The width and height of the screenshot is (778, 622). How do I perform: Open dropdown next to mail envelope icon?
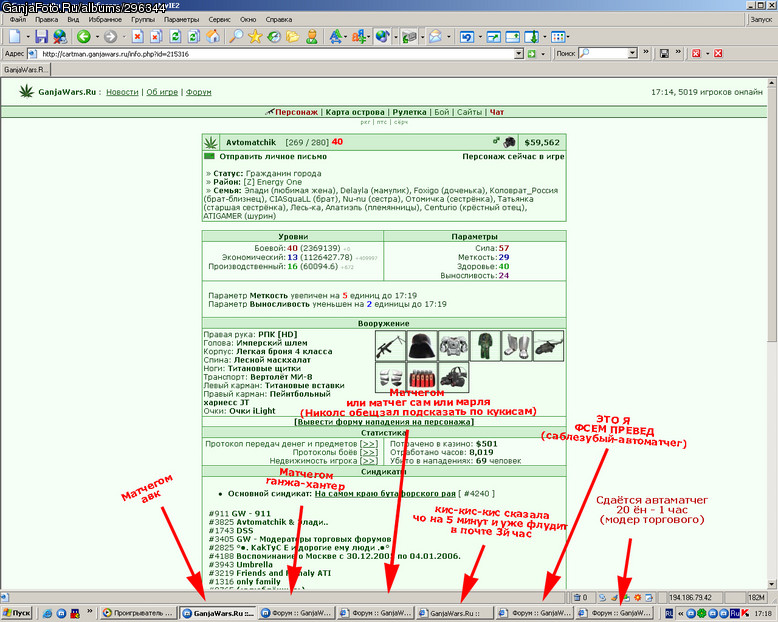click(449, 37)
